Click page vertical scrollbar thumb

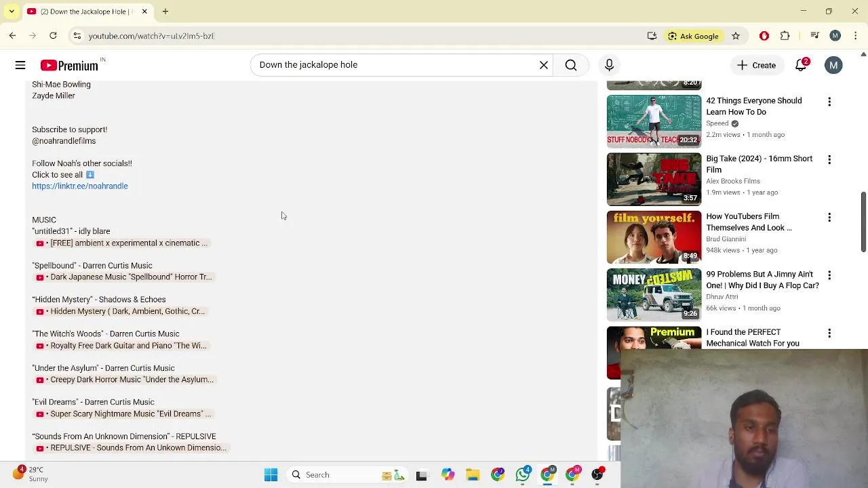coord(863,222)
